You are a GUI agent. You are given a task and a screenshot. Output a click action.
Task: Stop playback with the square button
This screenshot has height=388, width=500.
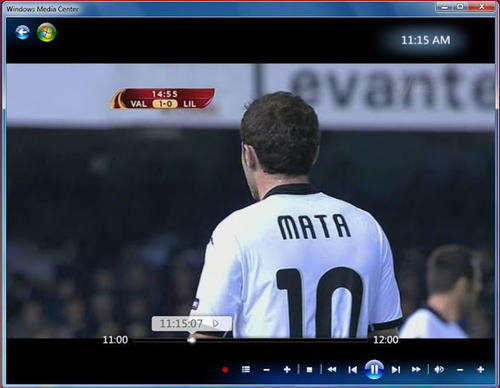(x=309, y=370)
